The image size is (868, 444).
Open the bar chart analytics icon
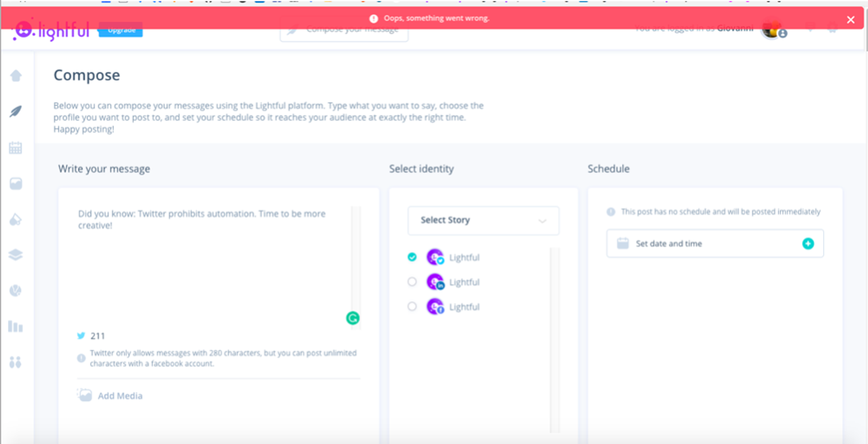point(16,327)
